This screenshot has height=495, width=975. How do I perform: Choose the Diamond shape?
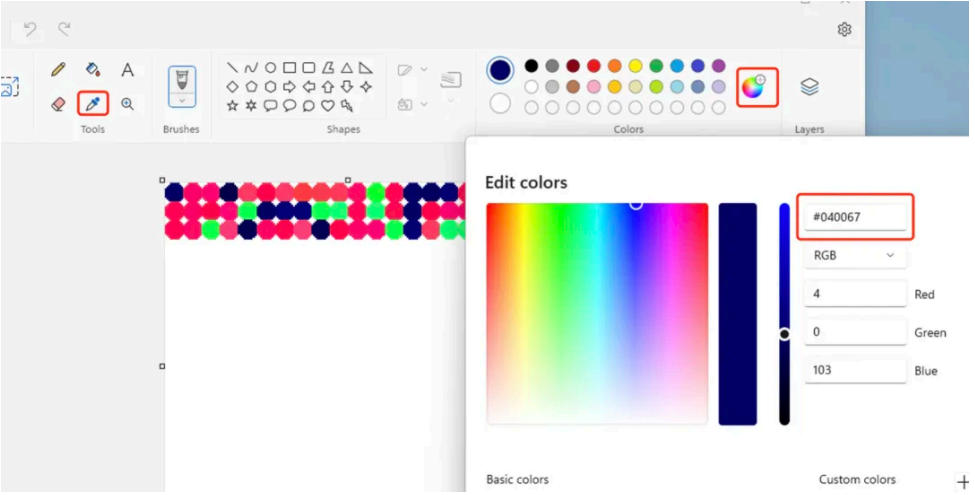(x=232, y=86)
